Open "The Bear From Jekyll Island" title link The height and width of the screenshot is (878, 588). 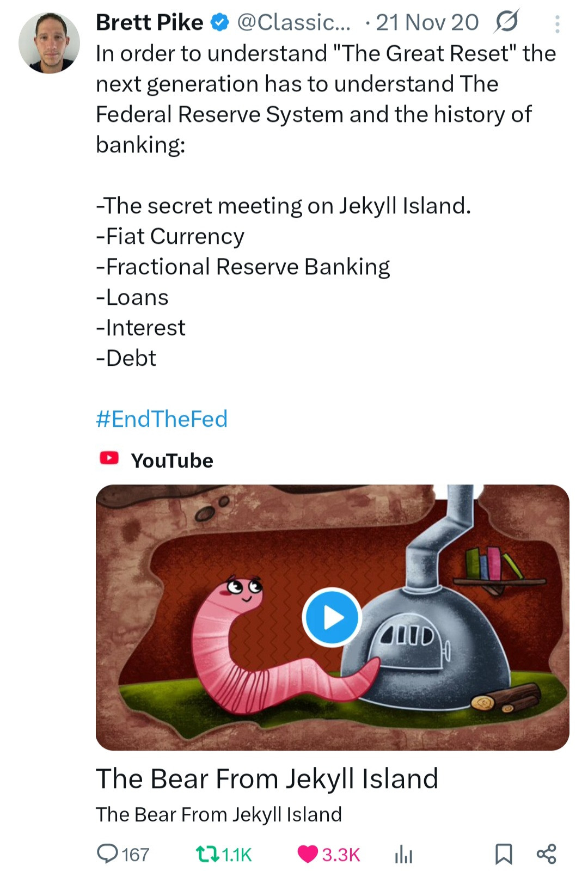(x=267, y=778)
